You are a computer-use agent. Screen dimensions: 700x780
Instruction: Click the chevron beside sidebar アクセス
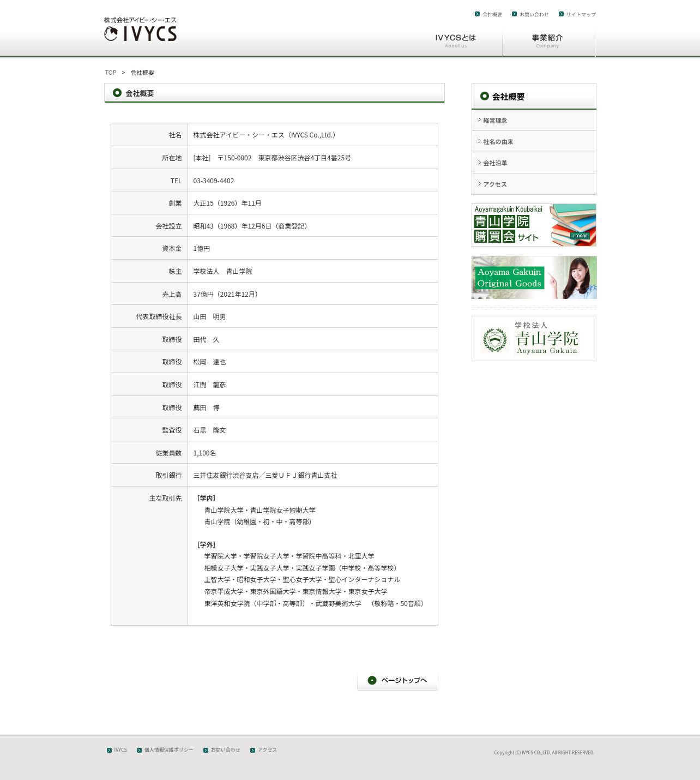[x=479, y=184]
